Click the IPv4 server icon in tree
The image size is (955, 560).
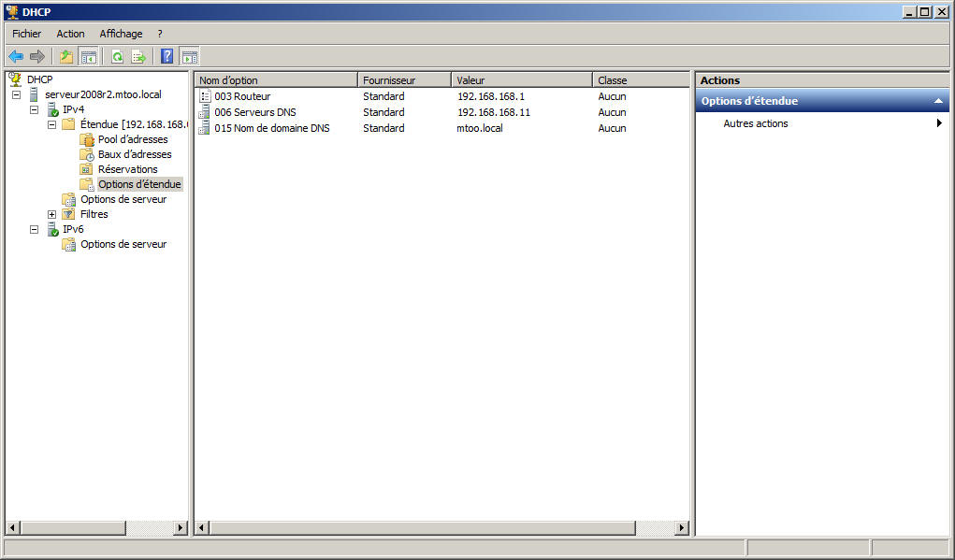click(52, 109)
